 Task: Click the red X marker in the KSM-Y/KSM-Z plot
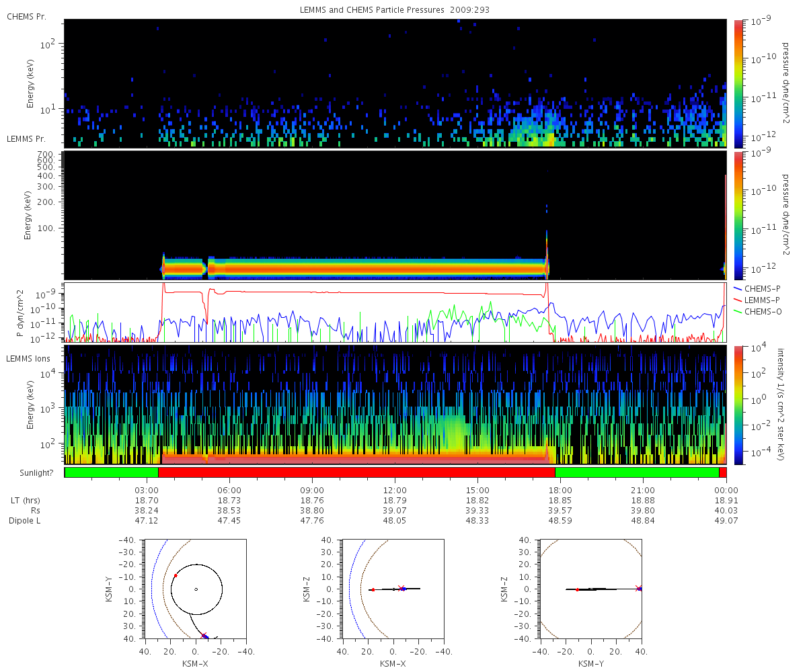pyautogui.click(x=638, y=588)
